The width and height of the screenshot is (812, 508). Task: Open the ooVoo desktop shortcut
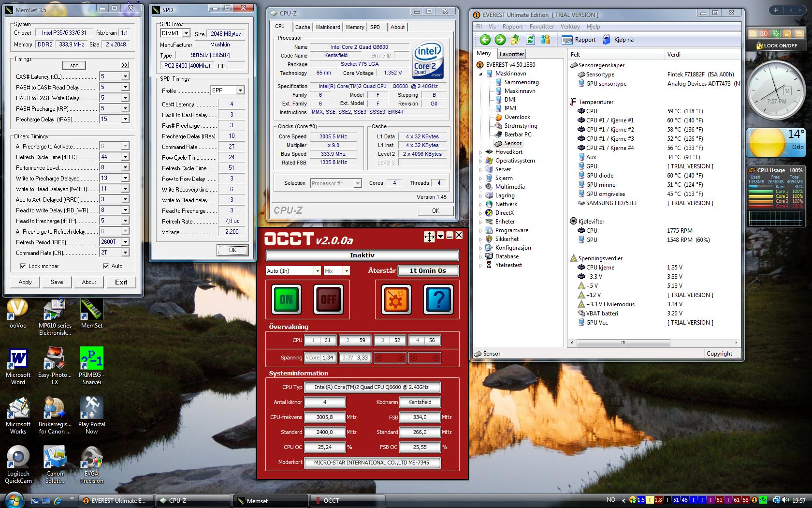(x=18, y=314)
